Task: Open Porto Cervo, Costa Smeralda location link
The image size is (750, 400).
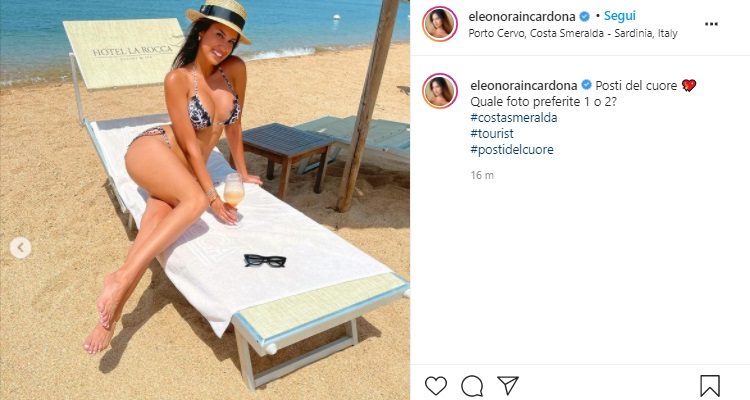Action: point(573,33)
